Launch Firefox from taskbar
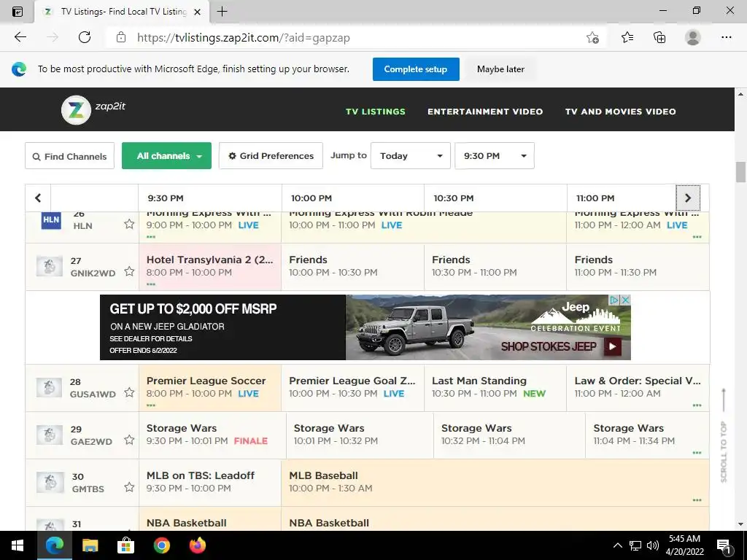The height and width of the screenshot is (560, 747). pos(197,545)
